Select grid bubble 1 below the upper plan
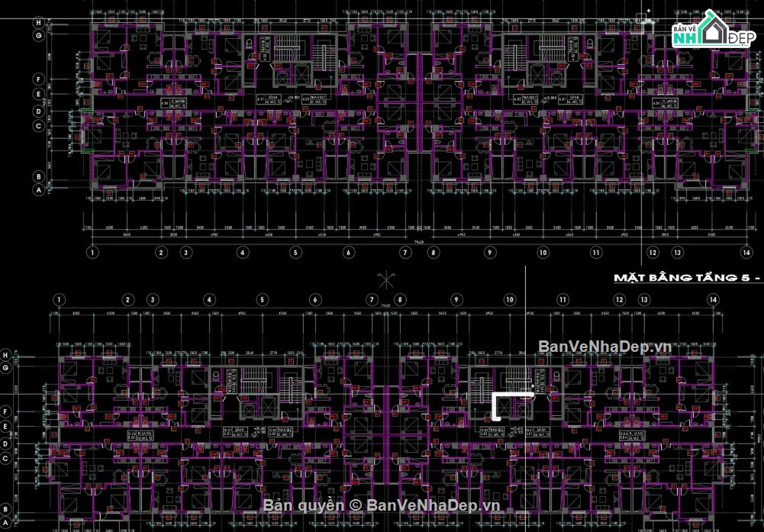The width and height of the screenshot is (764, 532). click(x=92, y=253)
